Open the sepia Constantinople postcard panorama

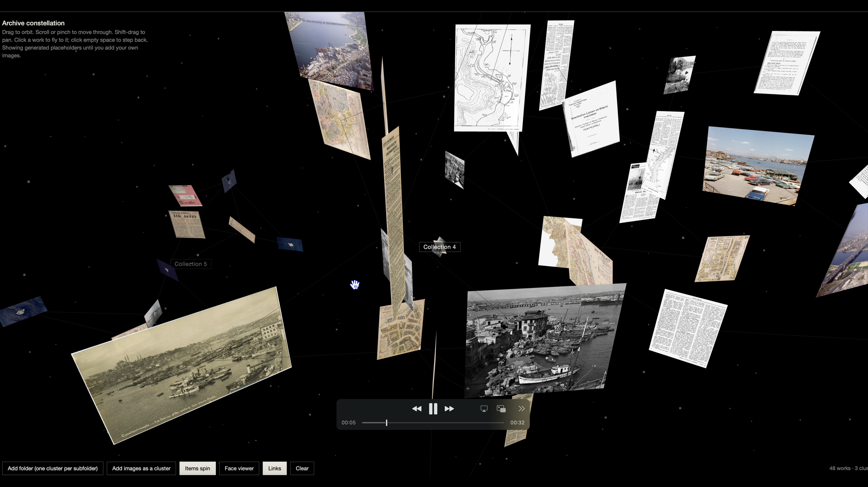tap(181, 365)
